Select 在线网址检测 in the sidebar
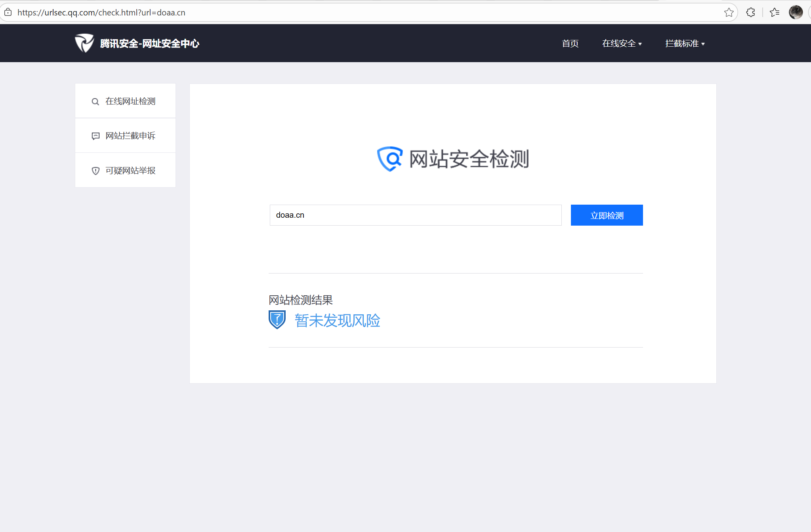This screenshot has height=532, width=811. [130, 101]
